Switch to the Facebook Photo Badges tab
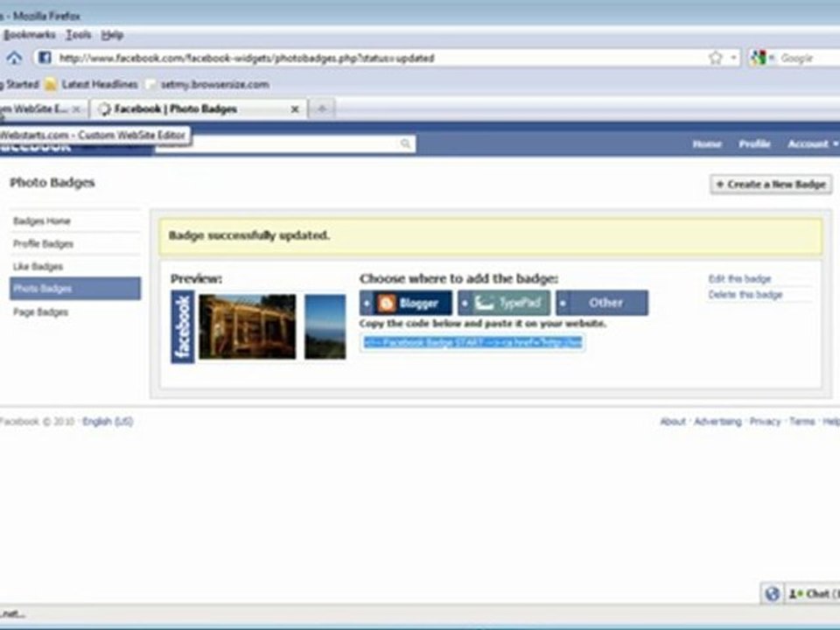840x630 pixels. (199, 108)
